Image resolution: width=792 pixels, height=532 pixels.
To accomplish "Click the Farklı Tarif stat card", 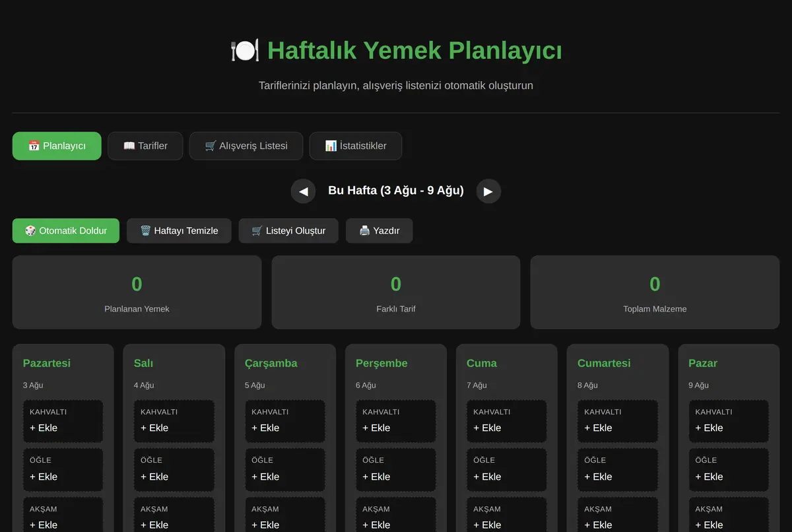I will (396, 292).
